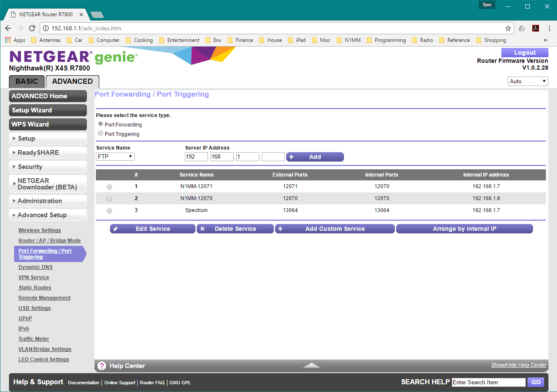
Task: Switch to the BASIC tab
Action: tap(27, 82)
